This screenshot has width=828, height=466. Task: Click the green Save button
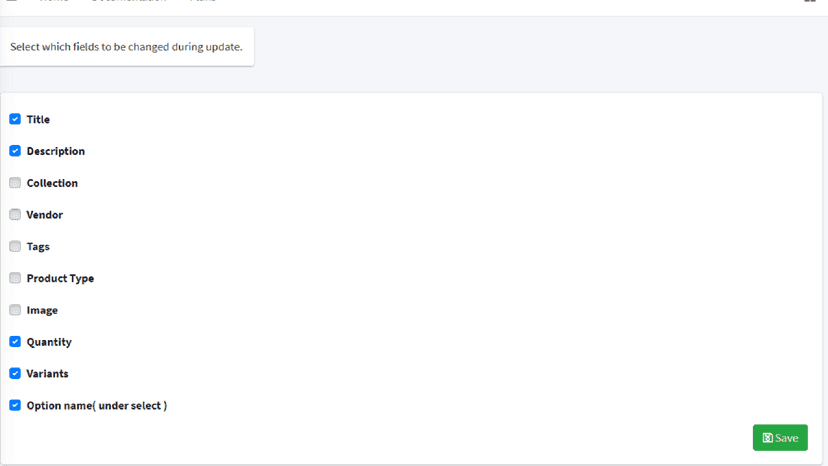pos(780,437)
